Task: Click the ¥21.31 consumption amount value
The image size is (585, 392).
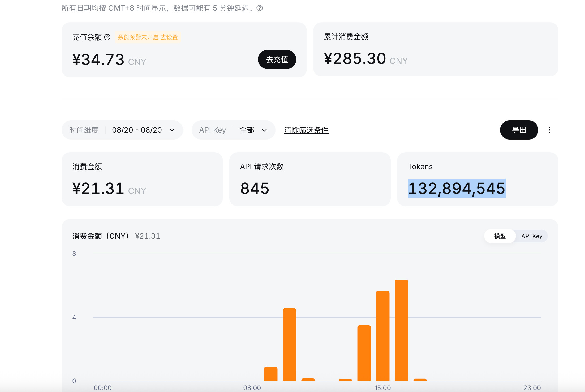Action: pos(98,188)
